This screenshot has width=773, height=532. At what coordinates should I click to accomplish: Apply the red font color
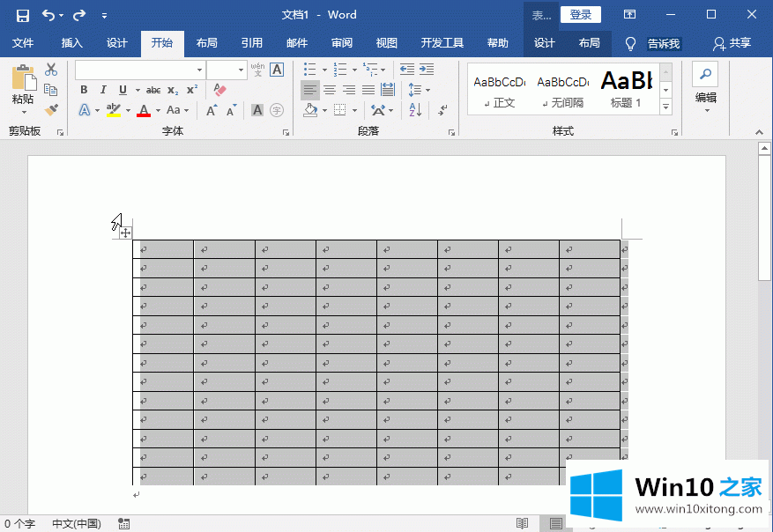click(x=144, y=110)
